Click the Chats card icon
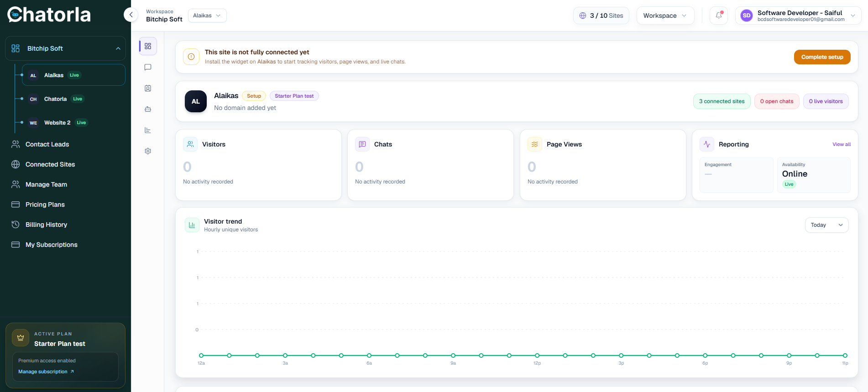The height and width of the screenshot is (392, 868). 362,144
